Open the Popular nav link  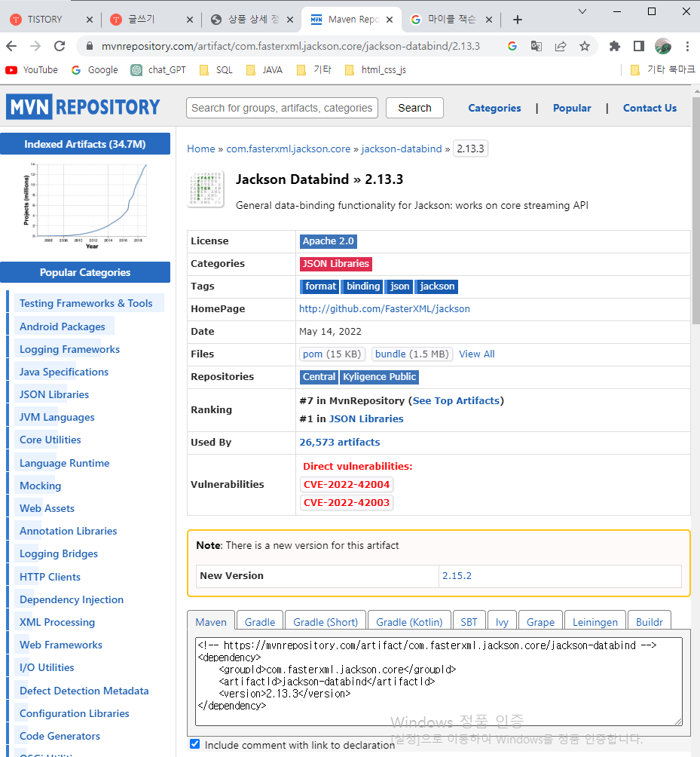[572, 108]
